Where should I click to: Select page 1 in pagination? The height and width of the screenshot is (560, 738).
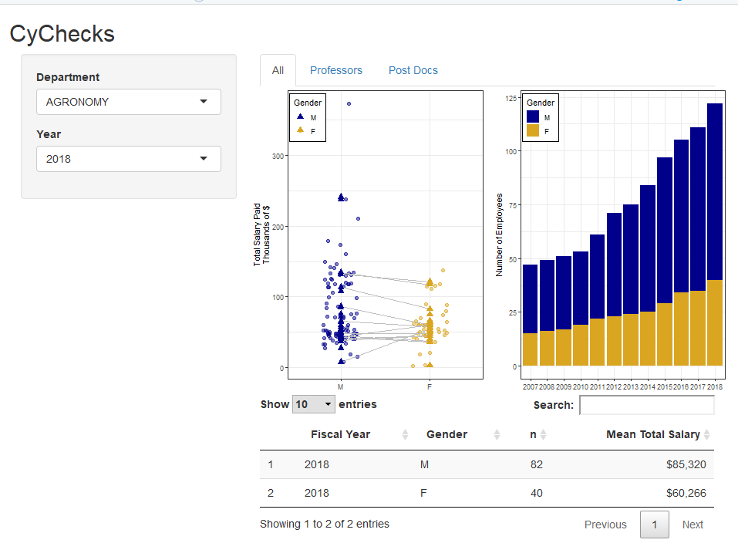click(x=654, y=525)
